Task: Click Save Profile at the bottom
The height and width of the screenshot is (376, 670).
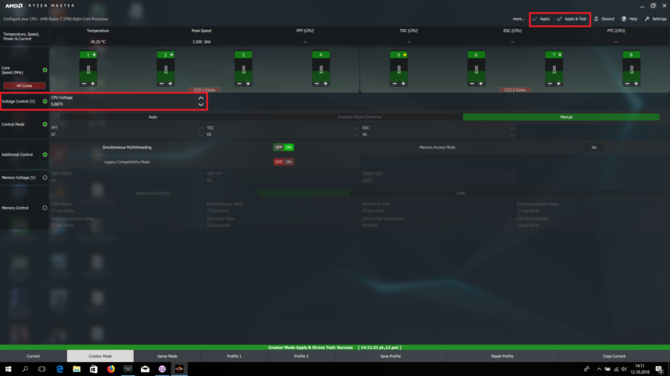Action: (391, 356)
